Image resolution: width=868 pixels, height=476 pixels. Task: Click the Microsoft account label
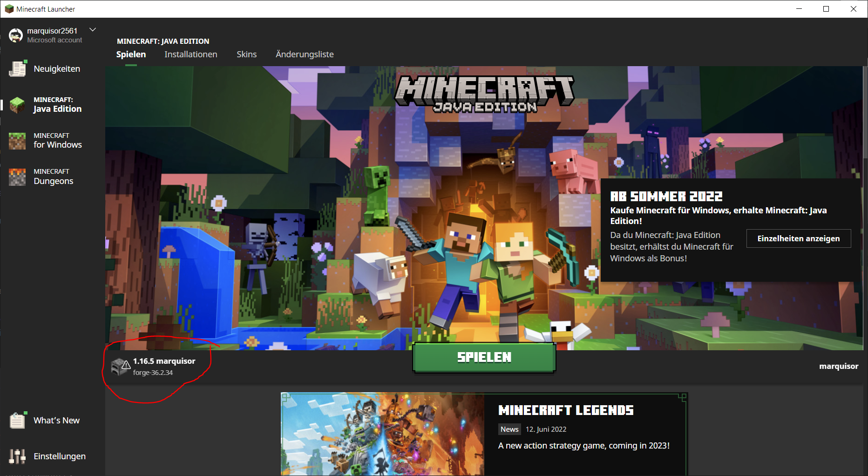tap(54, 40)
